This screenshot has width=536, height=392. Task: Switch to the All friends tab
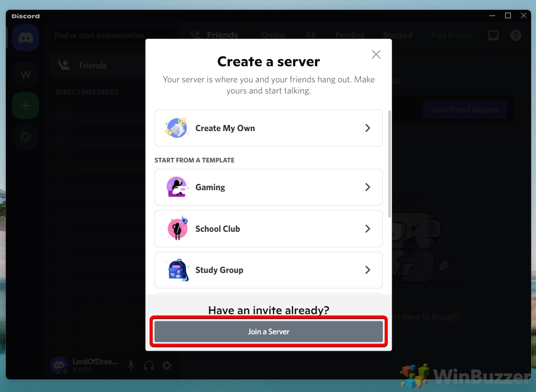click(x=311, y=35)
